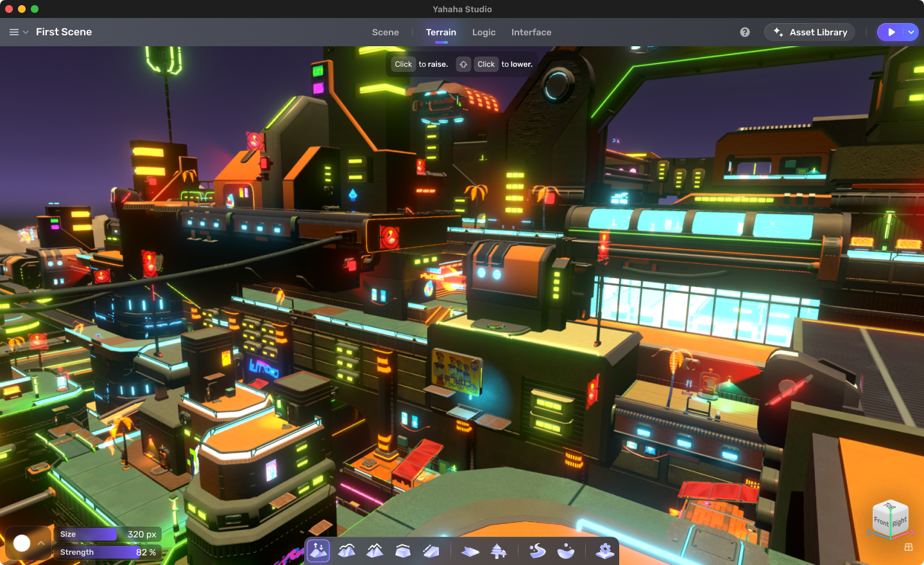
Task: Select the river path tool
Action: coord(536,550)
